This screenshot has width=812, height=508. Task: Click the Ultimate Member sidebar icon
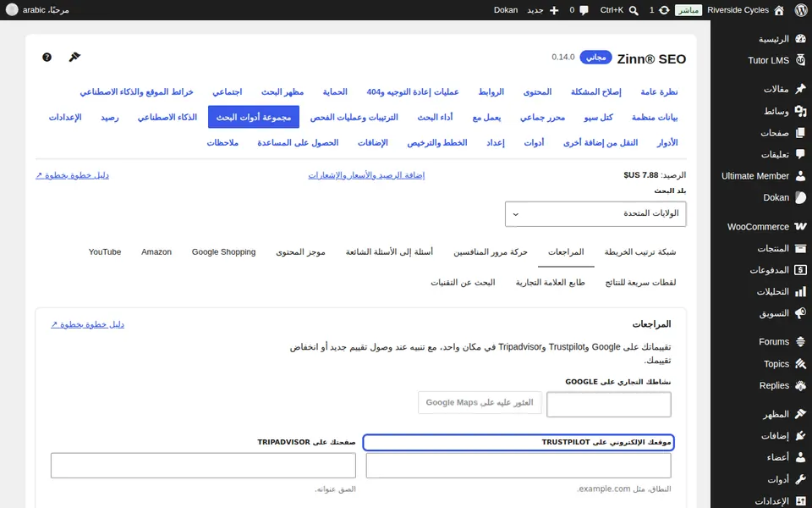(801, 176)
